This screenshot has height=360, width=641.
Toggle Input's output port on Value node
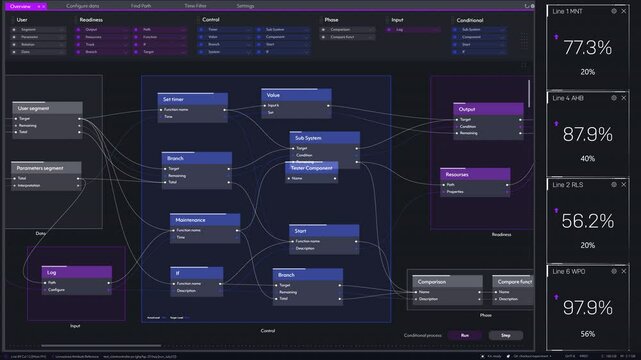[328, 106]
